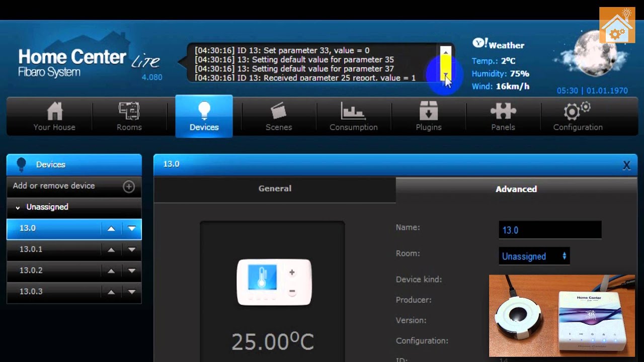Click the log entry about parameter 35
This screenshot has height=362, width=644.
coord(294,59)
